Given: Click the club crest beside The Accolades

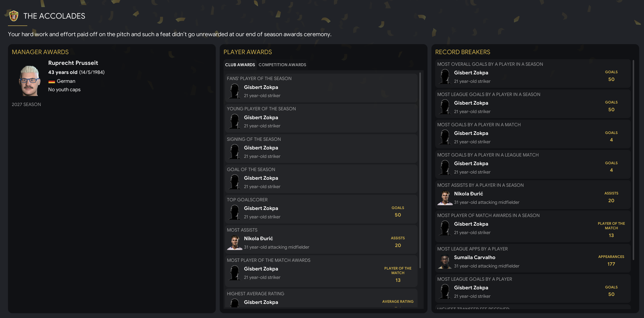Looking at the screenshot, I should [14, 16].
